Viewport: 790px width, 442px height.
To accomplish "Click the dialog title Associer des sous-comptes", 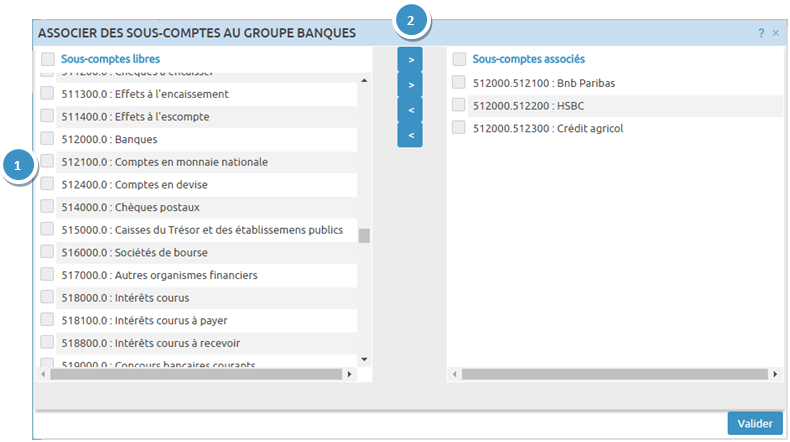I will coord(197,33).
